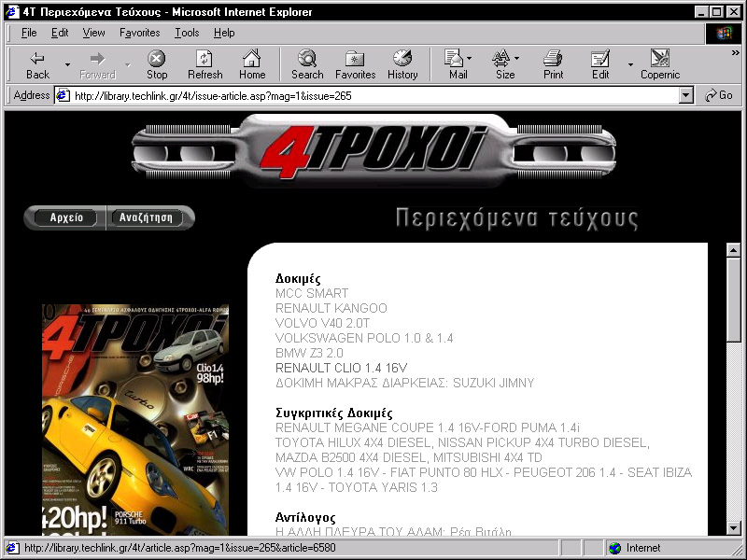Screen dimensions: 747x560
Task: Open the Mail button dropdown arrow
Action: pyautogui.click(x=470, y=58)
